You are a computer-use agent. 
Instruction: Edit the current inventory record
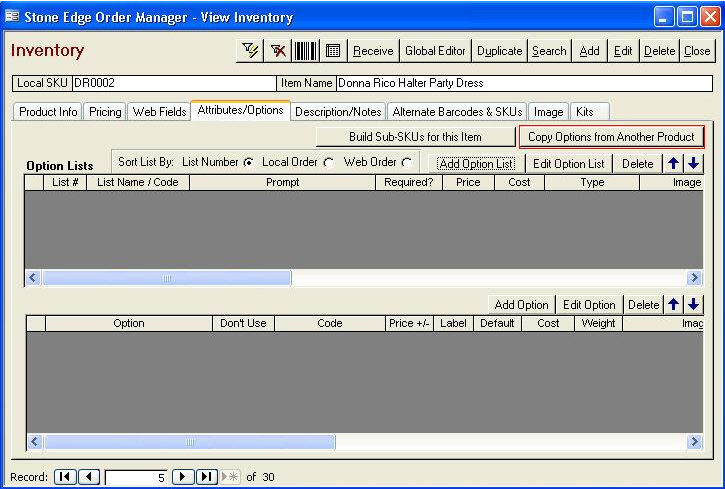click(623, 50)
